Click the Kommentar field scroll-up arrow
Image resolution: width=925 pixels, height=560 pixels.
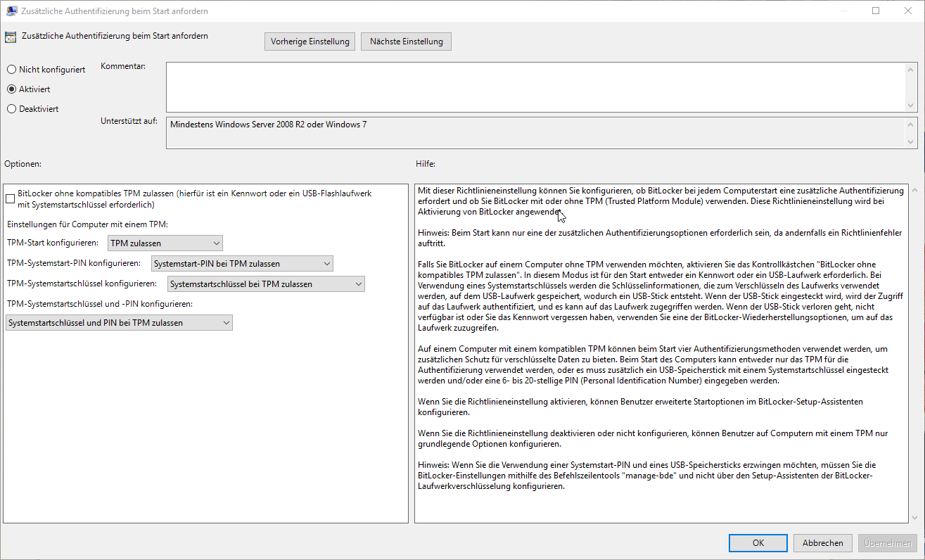(x=912, y=70)
